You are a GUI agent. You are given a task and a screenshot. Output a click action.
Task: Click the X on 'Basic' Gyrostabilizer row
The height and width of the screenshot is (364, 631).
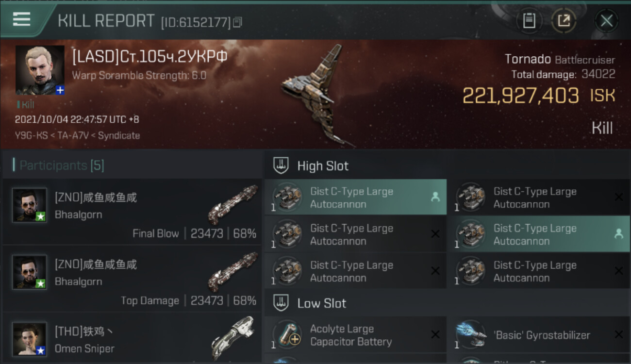point(618,334)
